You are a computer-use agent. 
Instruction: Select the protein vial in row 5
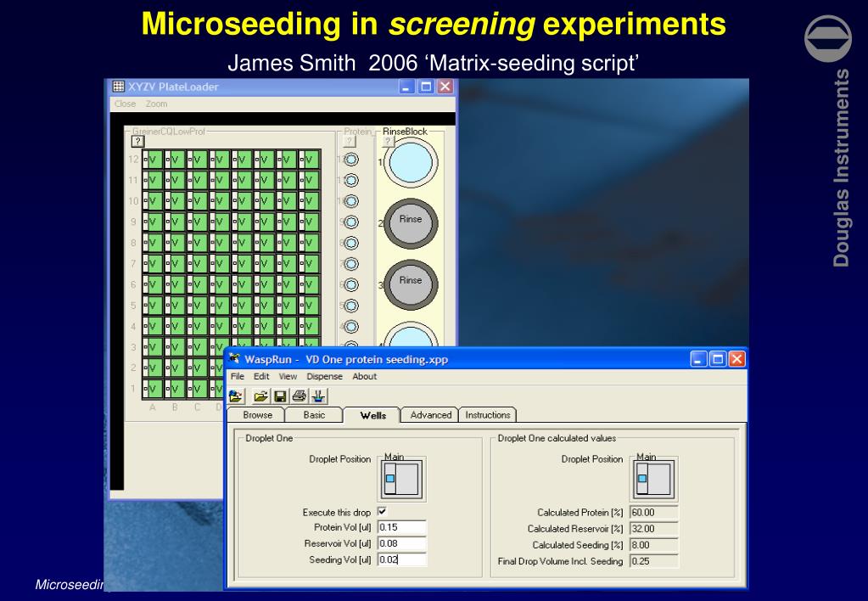pos(351,306)
